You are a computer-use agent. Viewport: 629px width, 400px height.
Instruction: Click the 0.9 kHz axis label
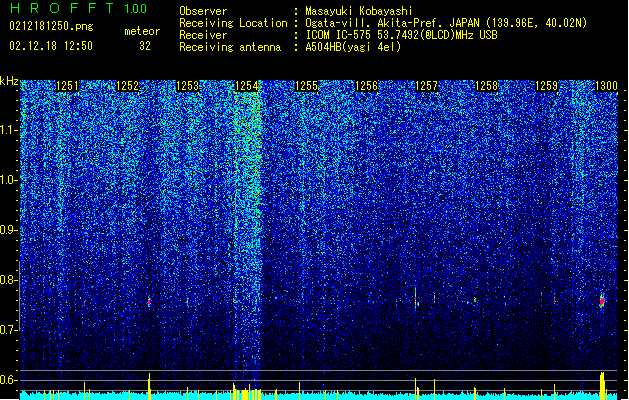pyautogui.click(x=9, y=230)
